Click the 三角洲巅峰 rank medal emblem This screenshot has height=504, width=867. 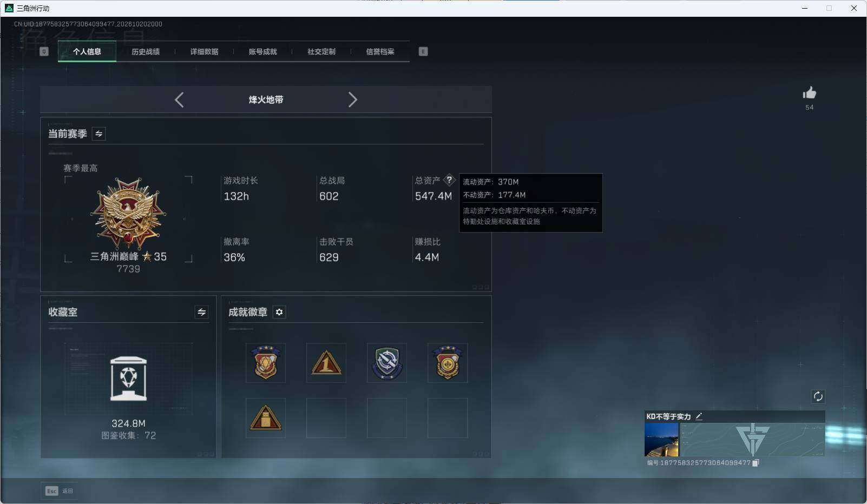[128, 215]
